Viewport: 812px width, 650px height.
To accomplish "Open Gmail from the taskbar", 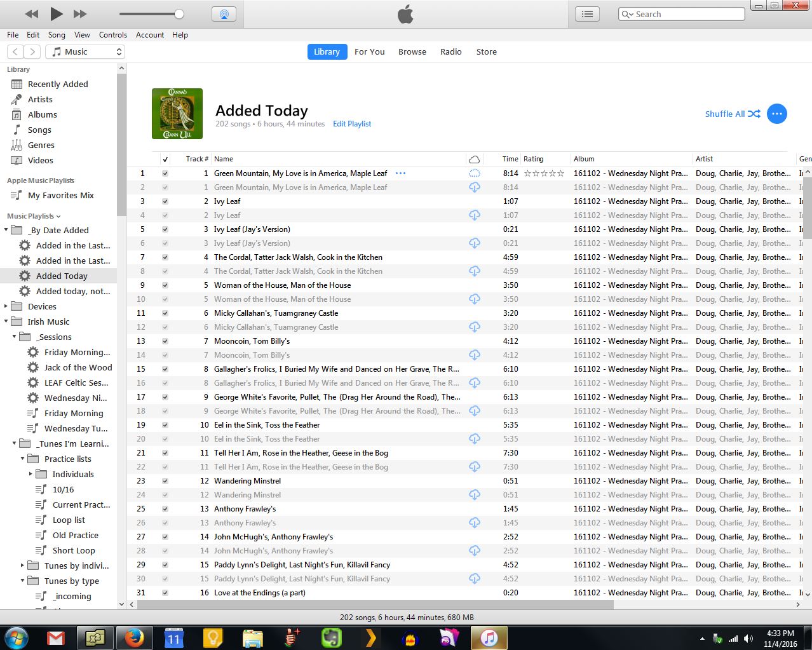I will point(56,637).
